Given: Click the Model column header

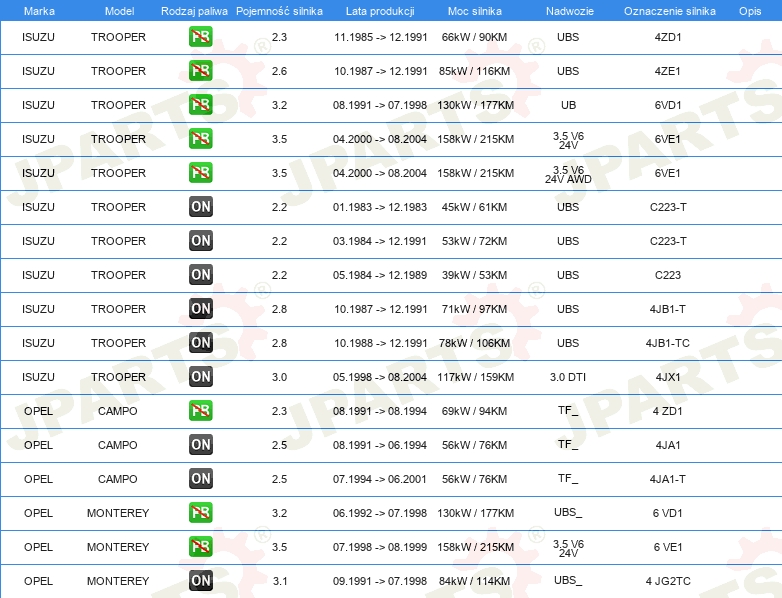Looking at the screenshot, I should tap(119, 11).
